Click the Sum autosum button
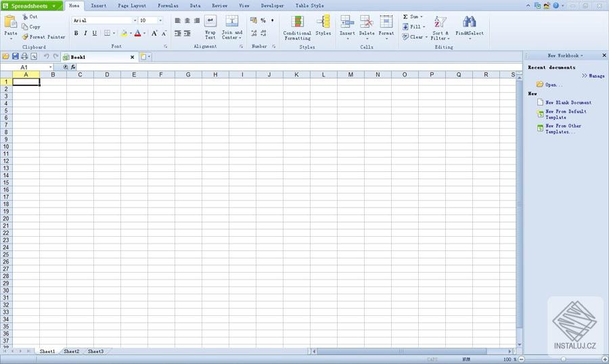This screenshot has height=364, width=609. pyautogui.click(x=413, y=17)
